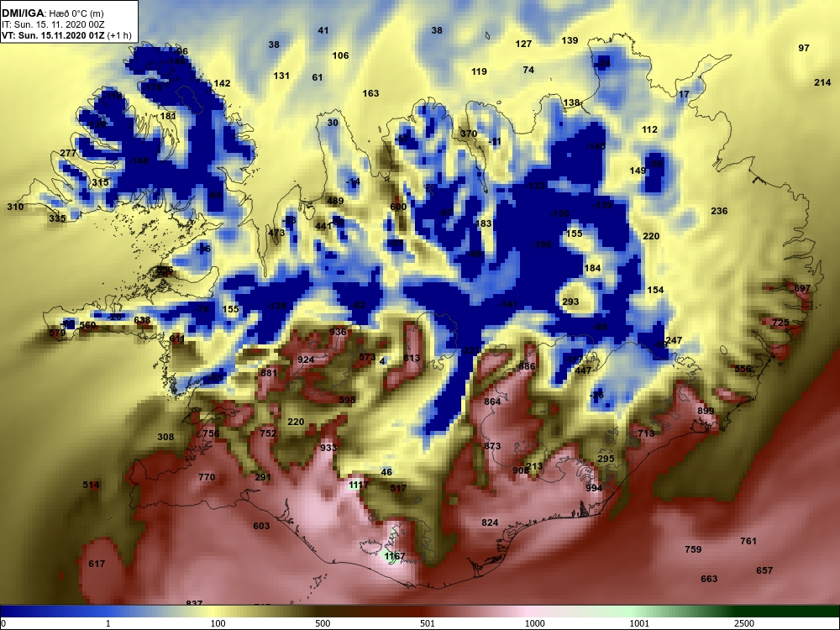The height and width of the screenshot is (630, 840).
Task: Click the map value 447
Action: click(x=583, y=370)
